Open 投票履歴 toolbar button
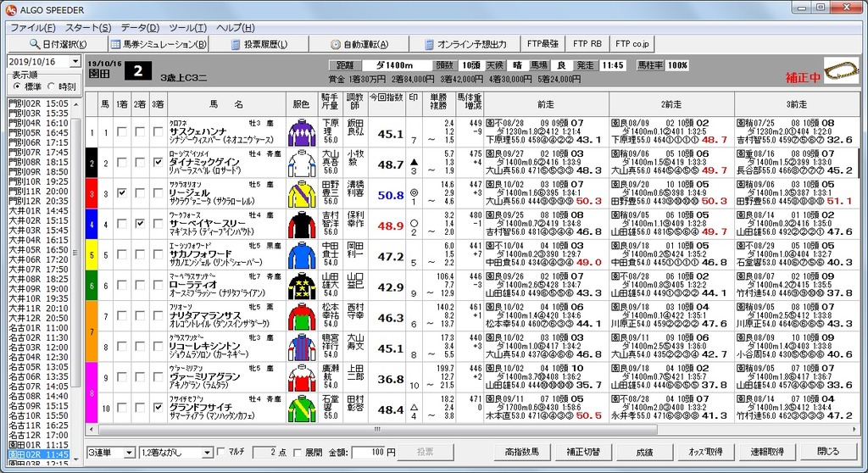The height and width of the screenshot is (473, 868). [259, 44]
